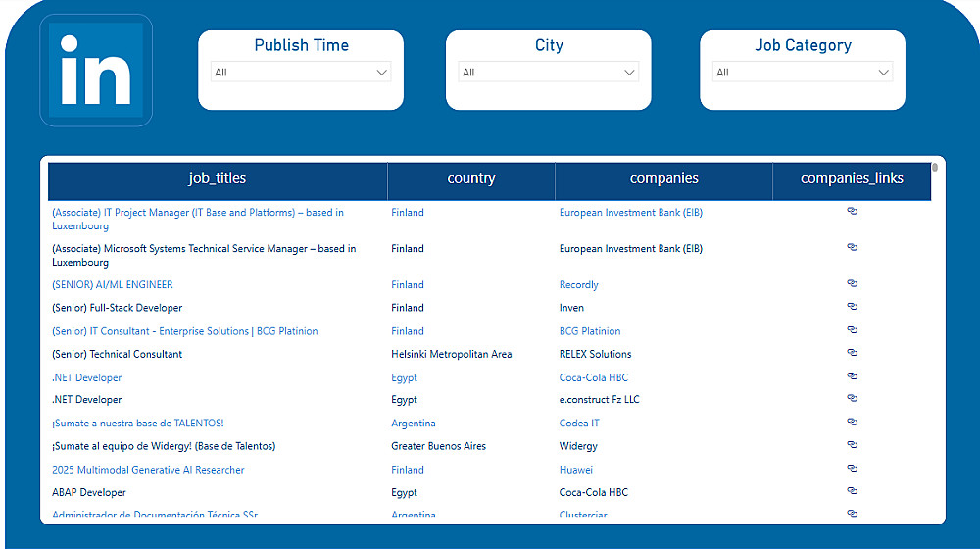This screenshot has height=549, width=980.
Task: Click the Recordly company cell
Action: tap(579, 285)
